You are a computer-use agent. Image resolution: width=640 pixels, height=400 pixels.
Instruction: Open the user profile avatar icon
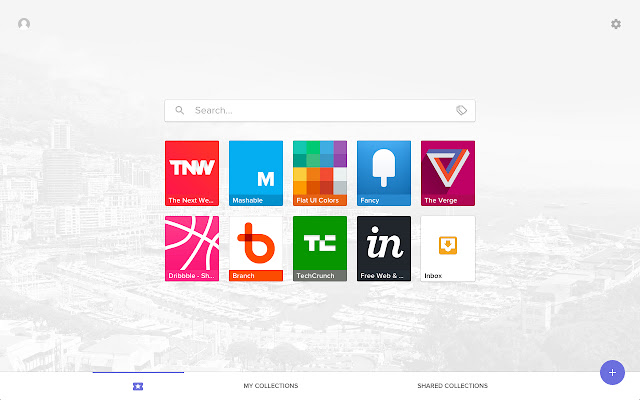[24, 24]
